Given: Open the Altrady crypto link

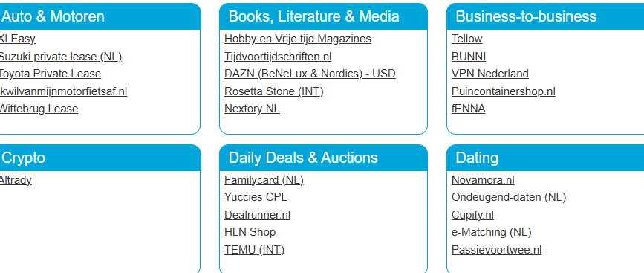Looking at the screenshot, I should click(x=16, y=180).
